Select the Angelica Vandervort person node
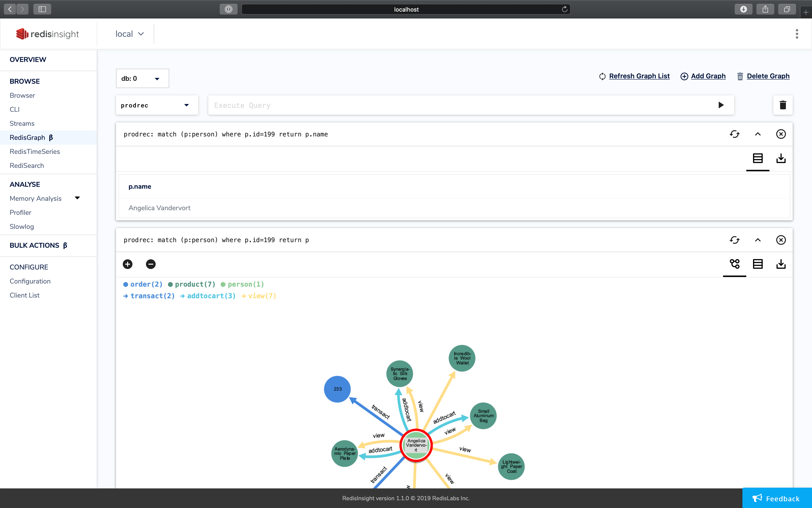Screen dimensions: 812x508 click(x=416, y=446)
